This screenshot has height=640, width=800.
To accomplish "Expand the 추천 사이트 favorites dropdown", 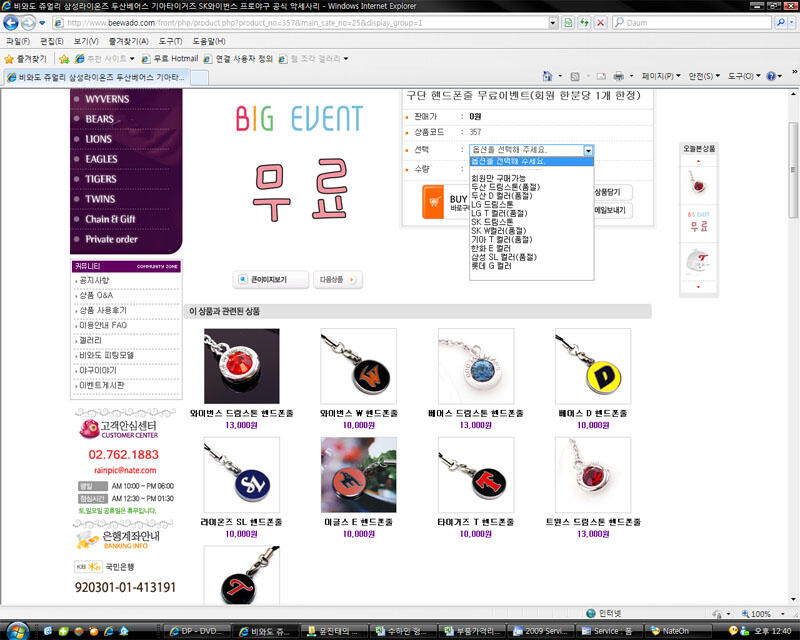I will click(x=132, y=59).
